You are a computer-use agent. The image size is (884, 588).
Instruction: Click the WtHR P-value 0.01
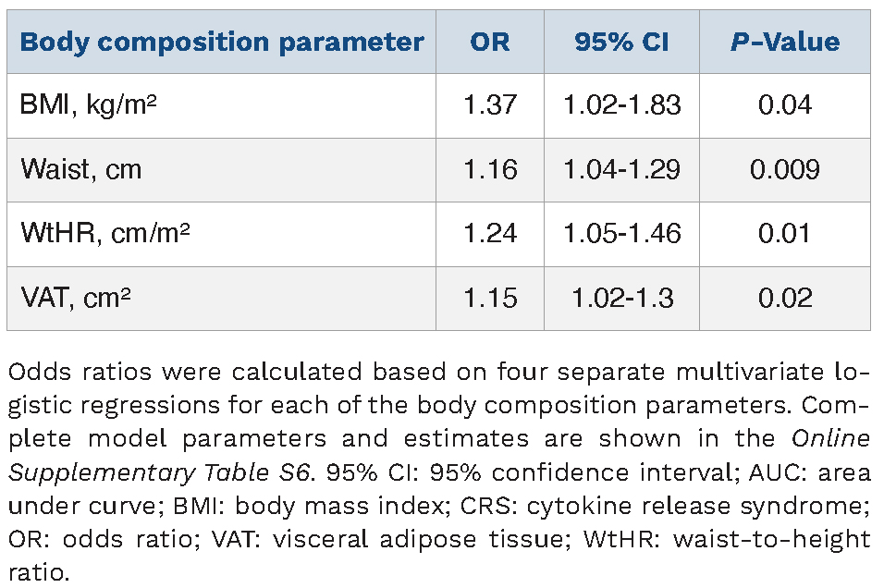click(x=785, y=234)
